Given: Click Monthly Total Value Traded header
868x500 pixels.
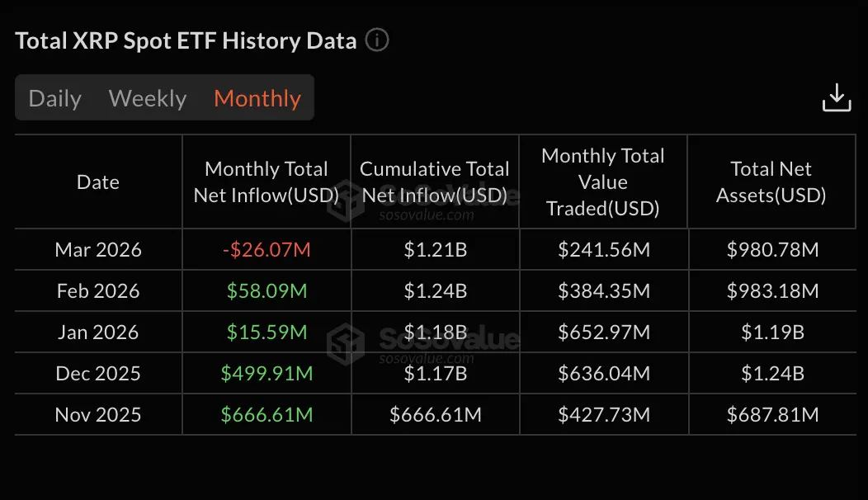Looking at the screenshot, I should pyautogui.click(x=603, y=182).
